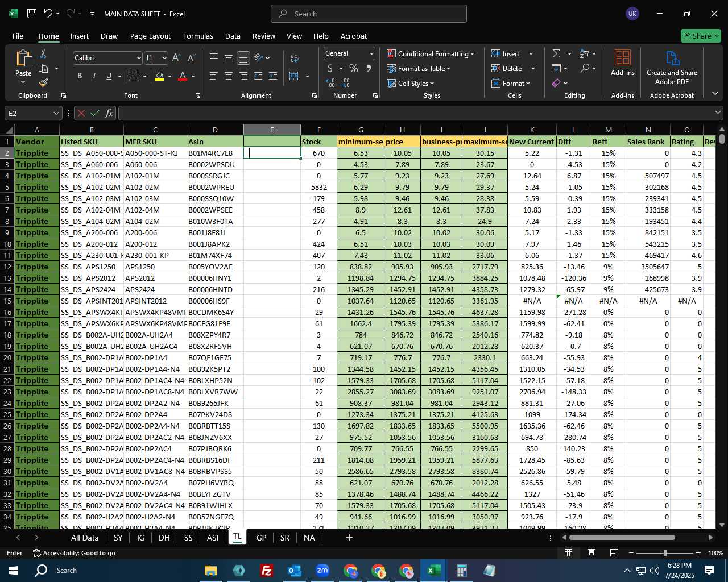Click the Format cells button
The height and width of the screenshot is (582, 728).
(511, 83)
